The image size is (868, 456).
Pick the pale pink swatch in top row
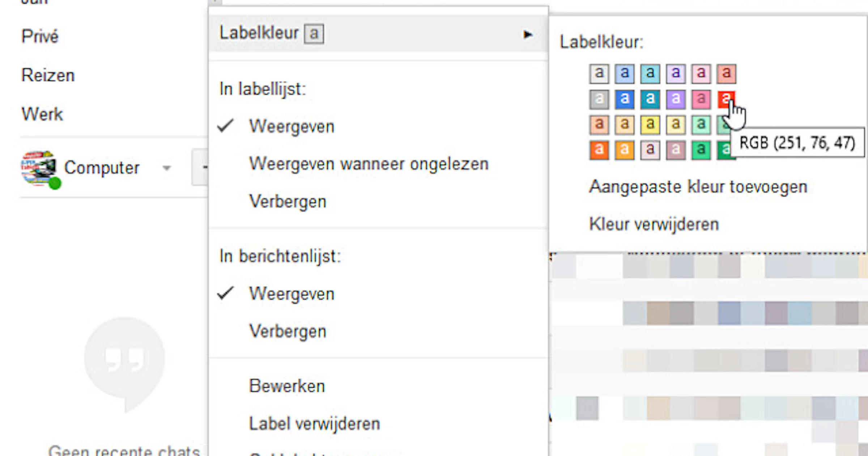tap(701, 73)
